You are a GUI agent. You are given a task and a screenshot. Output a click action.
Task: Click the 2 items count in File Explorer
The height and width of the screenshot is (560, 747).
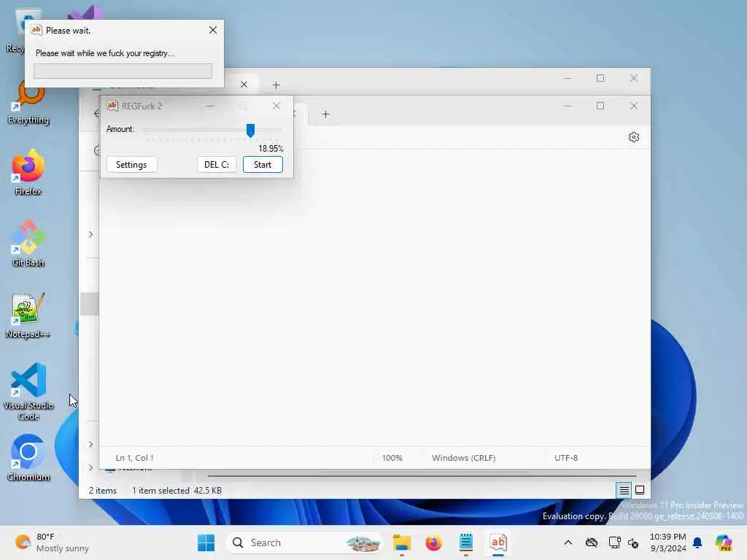pos(102,491)
